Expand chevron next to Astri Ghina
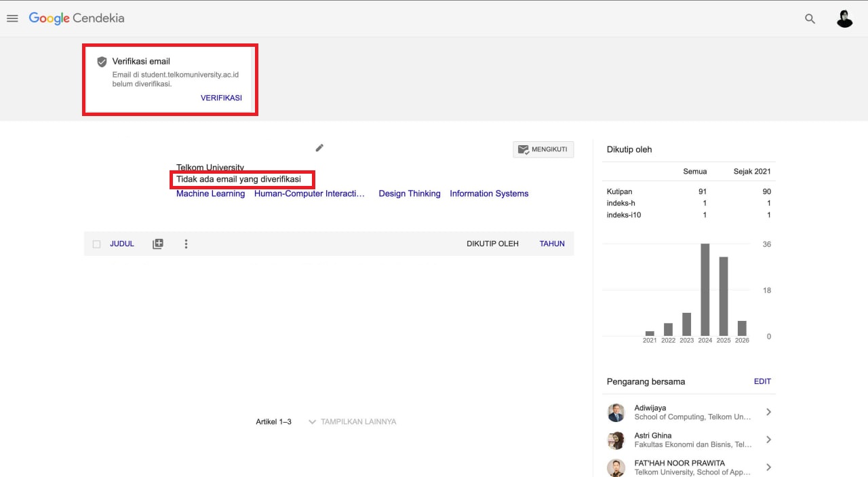This screenshot has height=477, width=868. [768, 440]
